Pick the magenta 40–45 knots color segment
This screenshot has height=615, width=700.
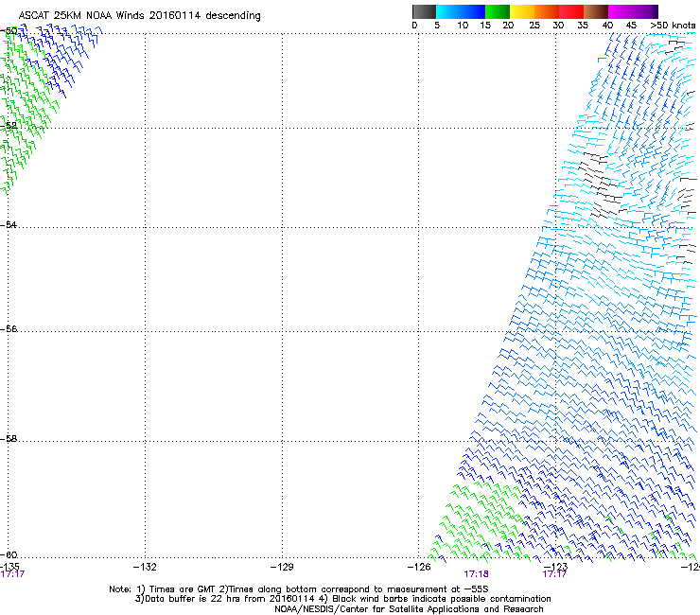pyautogui.click(x=621, y=11)
